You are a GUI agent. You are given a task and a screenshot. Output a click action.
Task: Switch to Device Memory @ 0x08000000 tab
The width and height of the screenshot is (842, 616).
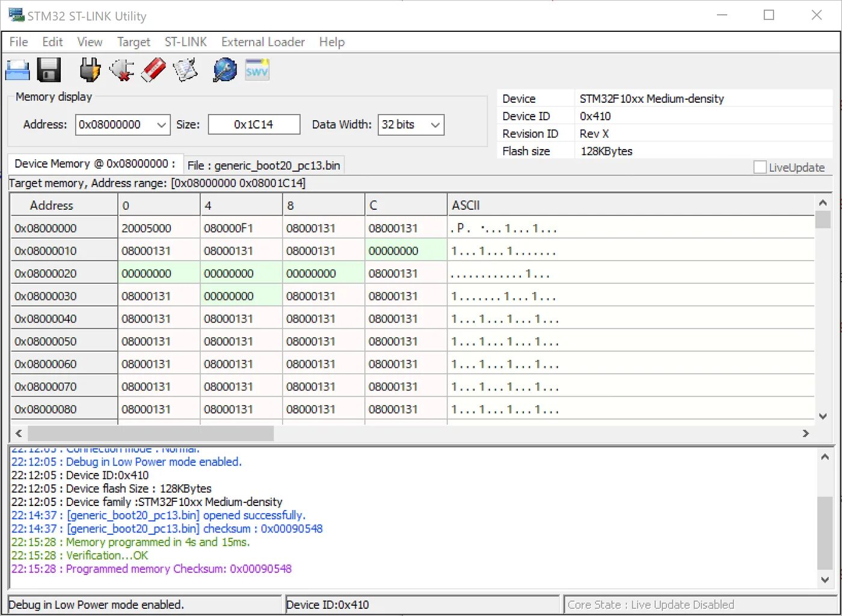pyautogui.click(x=95, y=163)
